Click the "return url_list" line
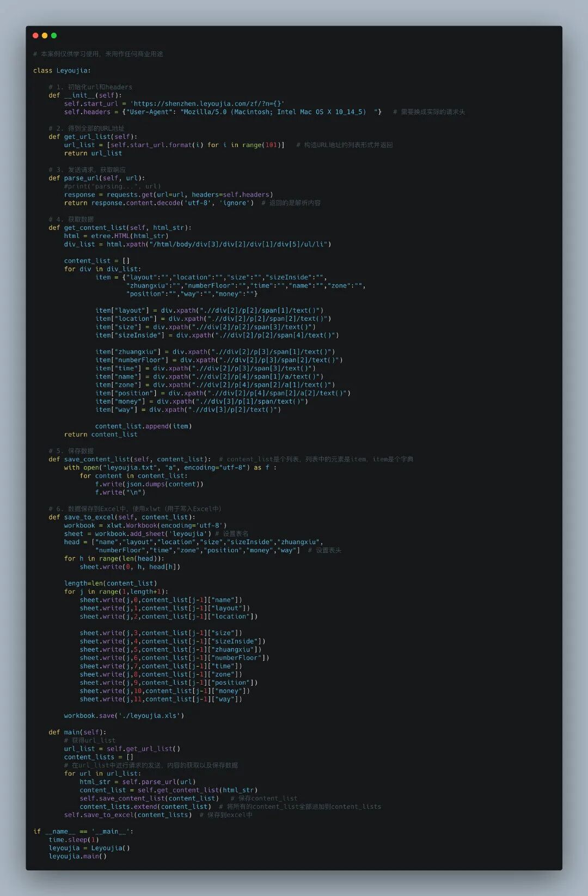 click(93, 153)
